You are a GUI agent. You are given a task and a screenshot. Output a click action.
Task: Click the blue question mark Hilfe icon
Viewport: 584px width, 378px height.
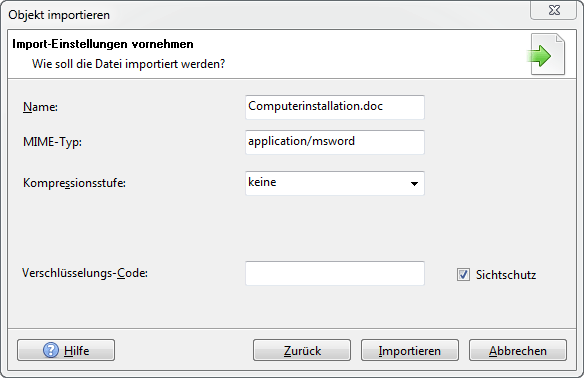pyautogui.click(x=51, y=350)
